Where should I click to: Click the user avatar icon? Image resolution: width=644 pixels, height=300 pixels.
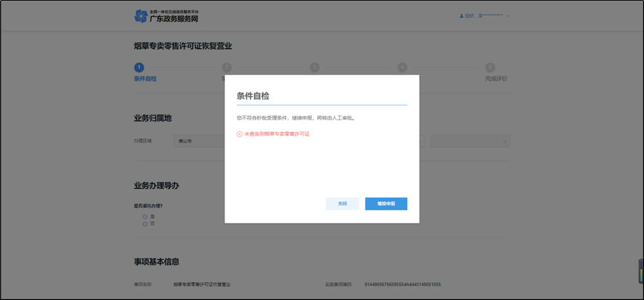coord(462,16)
